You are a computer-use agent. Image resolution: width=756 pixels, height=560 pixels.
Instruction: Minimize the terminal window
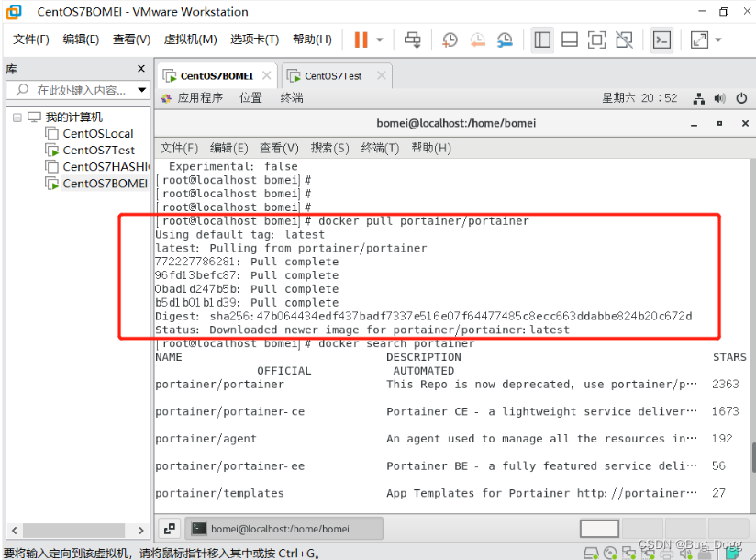point(694,124)
